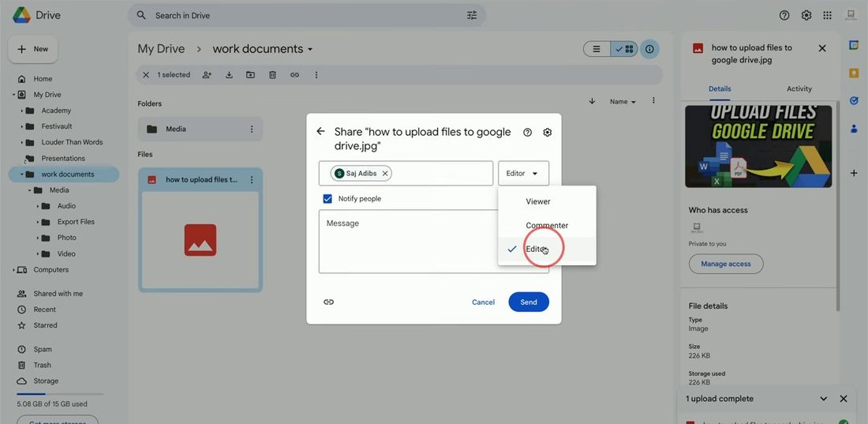Select Commenter role option
868x424 pixels.
(x=547, y=226)
